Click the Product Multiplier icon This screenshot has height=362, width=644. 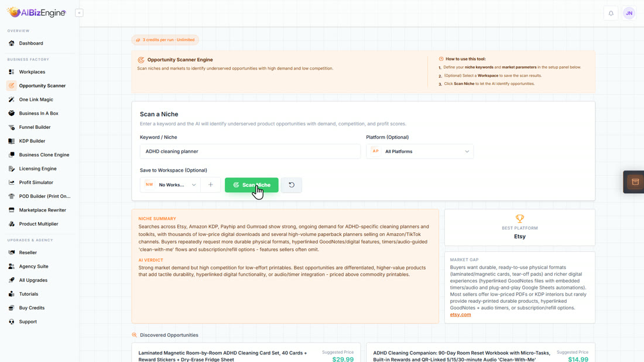12,224
